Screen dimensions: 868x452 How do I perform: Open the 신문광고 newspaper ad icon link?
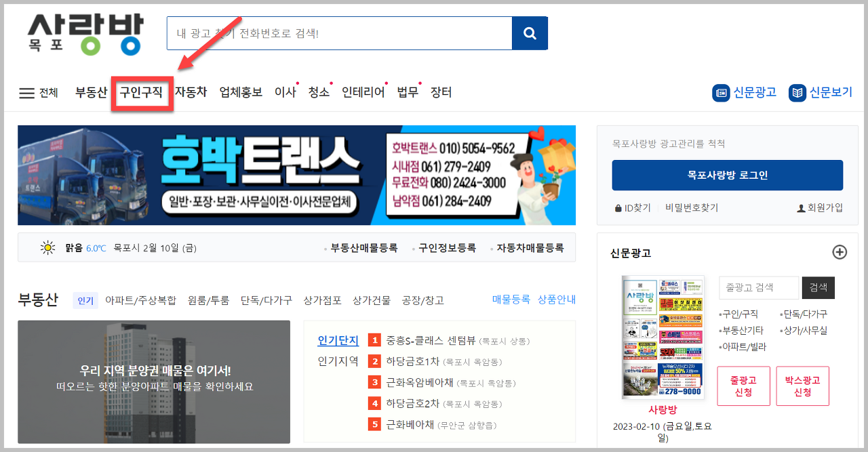[x=745, y=93]
